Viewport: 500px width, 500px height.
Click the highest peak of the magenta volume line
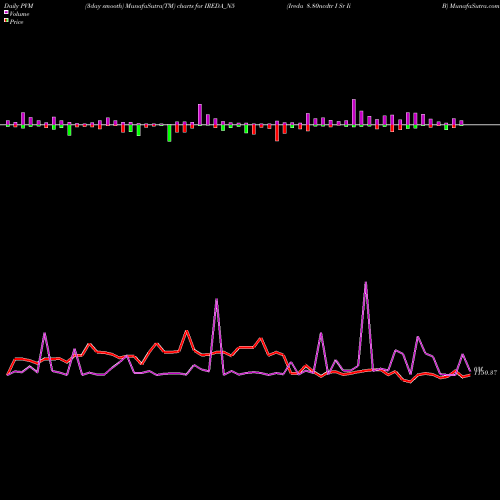pos(366,283)
